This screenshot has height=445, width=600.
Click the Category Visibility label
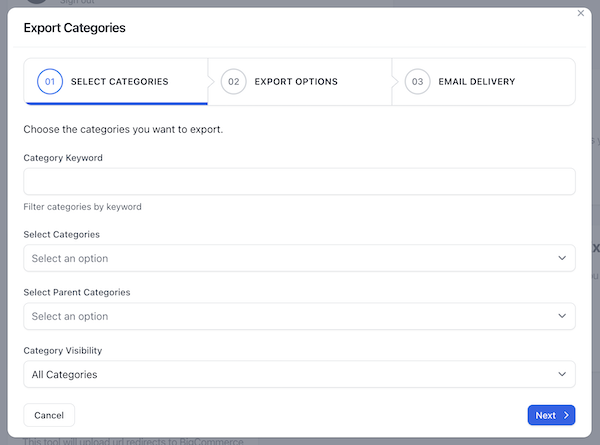click(x=63, y=350)
